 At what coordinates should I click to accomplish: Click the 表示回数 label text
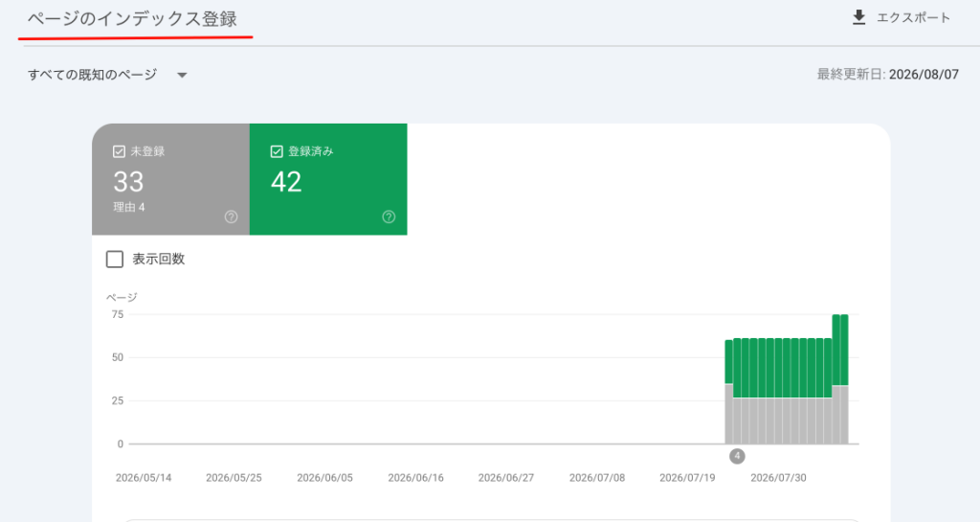click(x=158, y=259)
